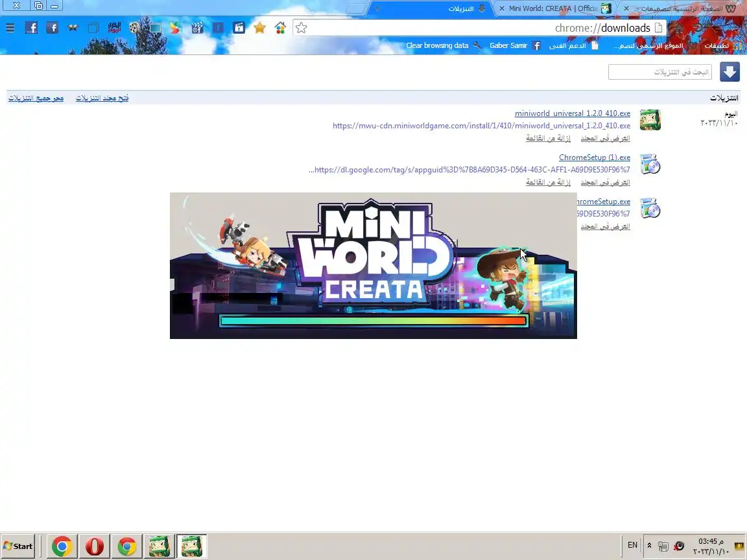The width and height of the screenshot is (747, 560).
Task: Click the page icon in the address bar
Action: [658, 28]
